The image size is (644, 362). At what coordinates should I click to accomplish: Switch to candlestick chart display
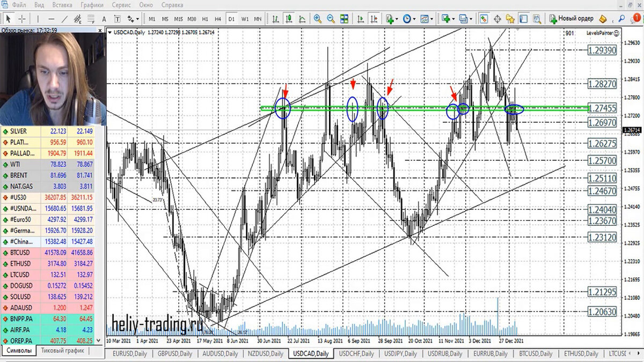289,19
